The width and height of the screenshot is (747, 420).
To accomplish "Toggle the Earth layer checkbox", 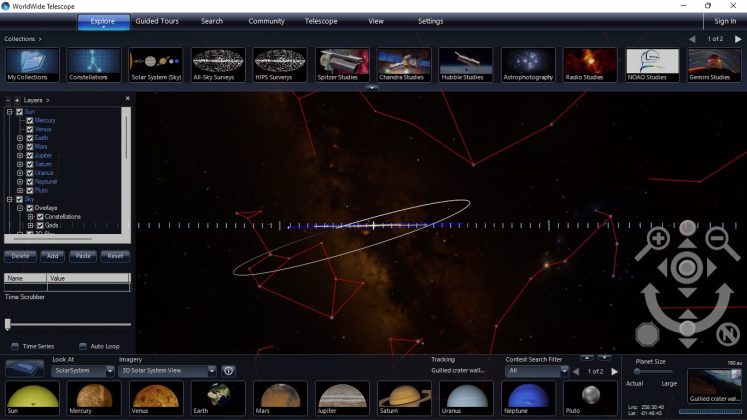I will click(30, 138).
